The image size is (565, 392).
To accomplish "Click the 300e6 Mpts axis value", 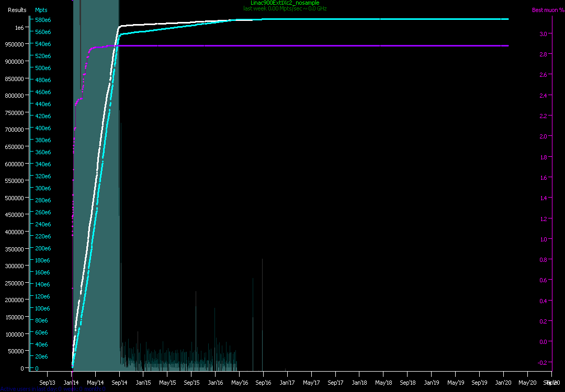I will [43, 188].
